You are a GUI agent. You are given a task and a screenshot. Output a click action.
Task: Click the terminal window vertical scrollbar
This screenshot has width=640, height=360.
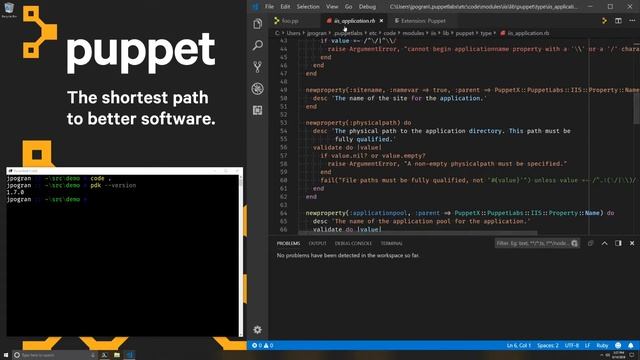click(x=241, y=256)
